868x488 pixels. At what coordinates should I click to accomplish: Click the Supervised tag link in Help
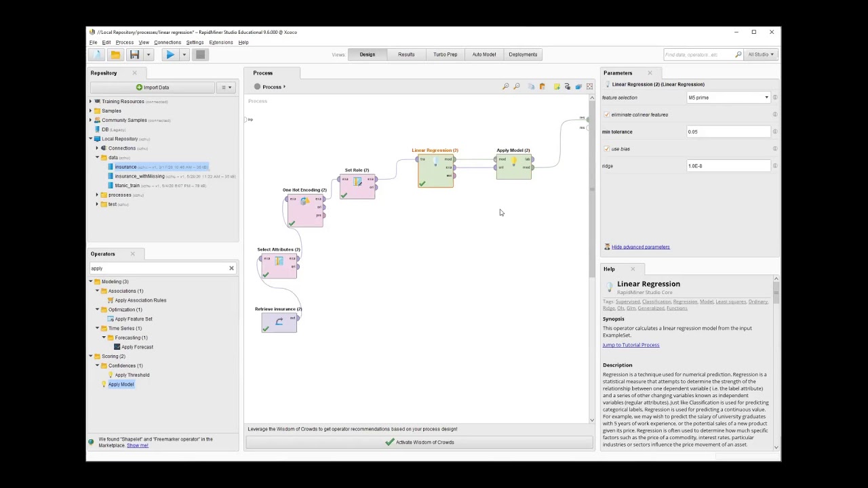[627, 302]
